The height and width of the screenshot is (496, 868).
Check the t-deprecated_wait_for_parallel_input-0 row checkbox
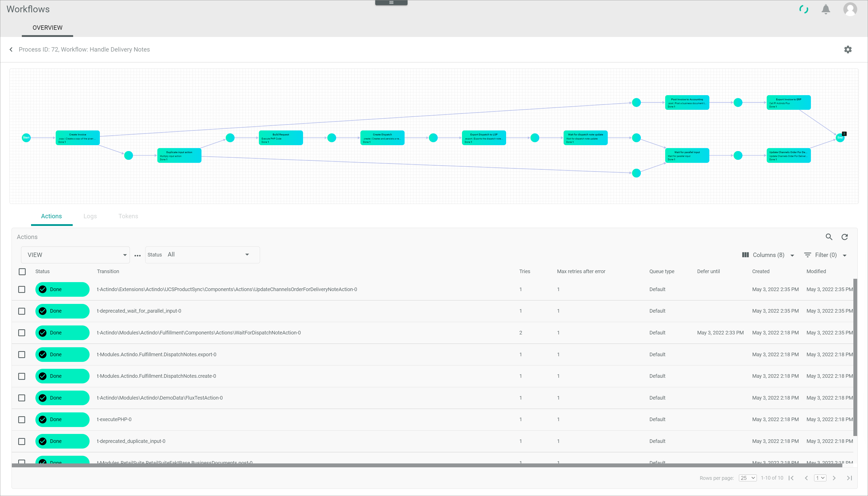(x=22, y=311)
